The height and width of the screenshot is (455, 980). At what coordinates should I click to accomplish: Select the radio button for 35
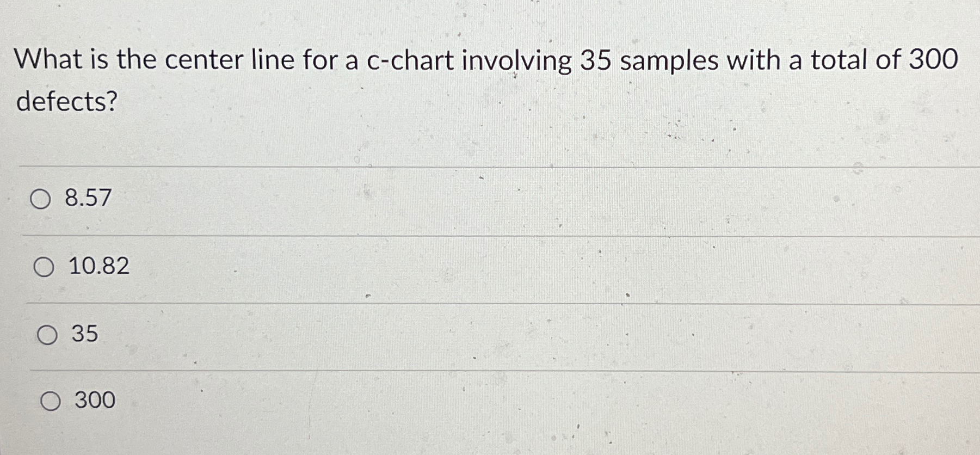tap(48, 335)
